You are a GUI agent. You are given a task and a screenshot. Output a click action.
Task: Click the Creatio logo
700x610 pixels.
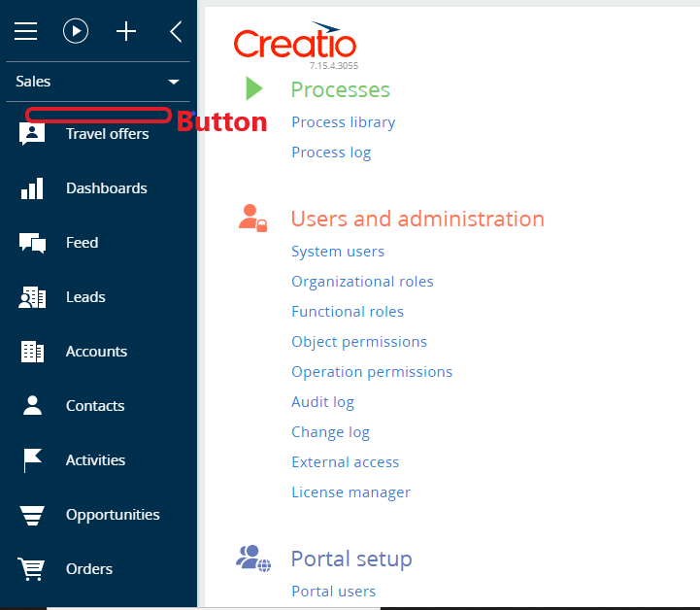click(295, 40)
